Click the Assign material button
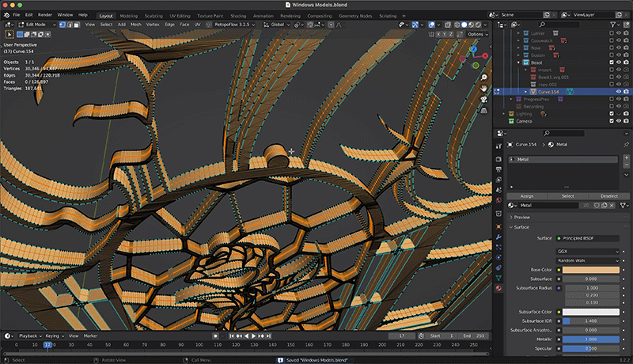Screen dimensions: 633x364 [526, 195]
